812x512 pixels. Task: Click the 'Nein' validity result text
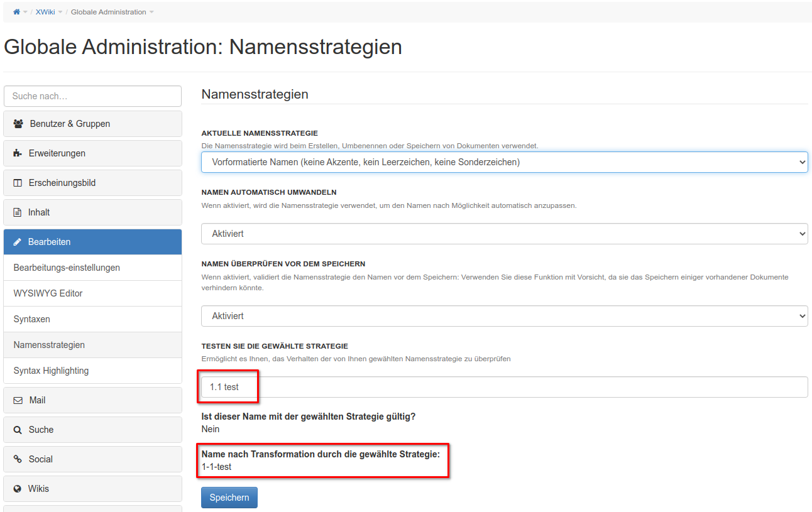coord(211,429)
